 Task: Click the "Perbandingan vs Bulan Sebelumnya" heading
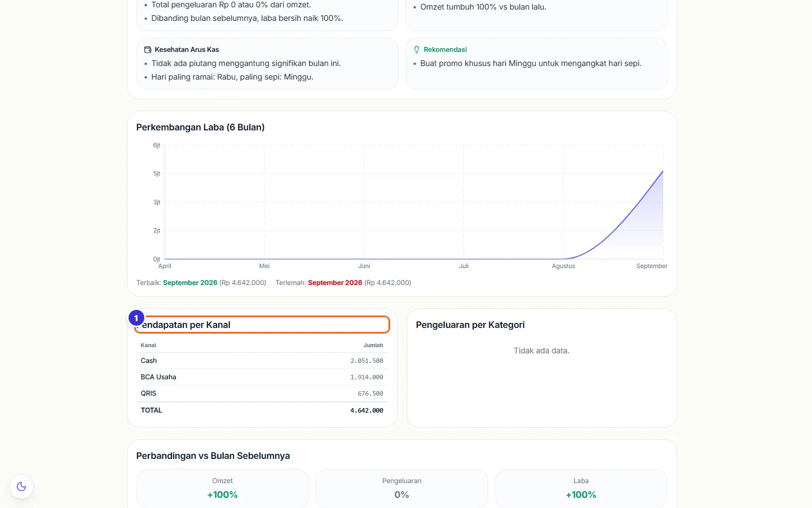(x=213, y=456)
